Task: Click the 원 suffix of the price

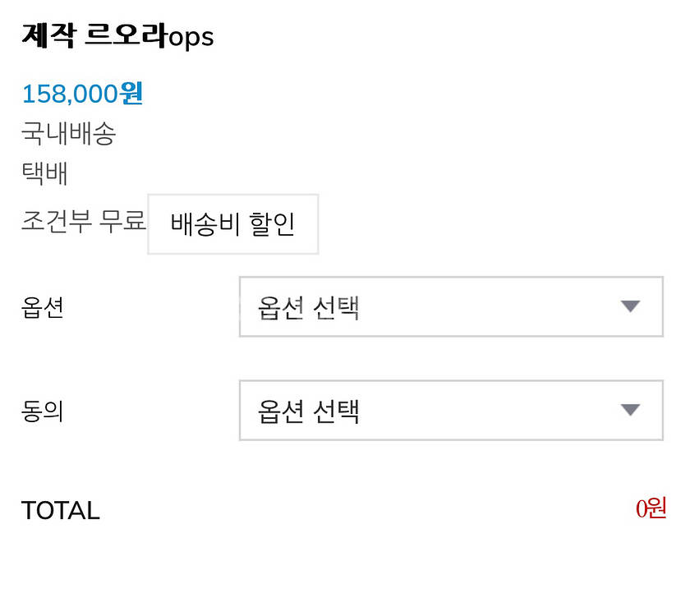Action: pyautogui.click(x=131, y=94)
